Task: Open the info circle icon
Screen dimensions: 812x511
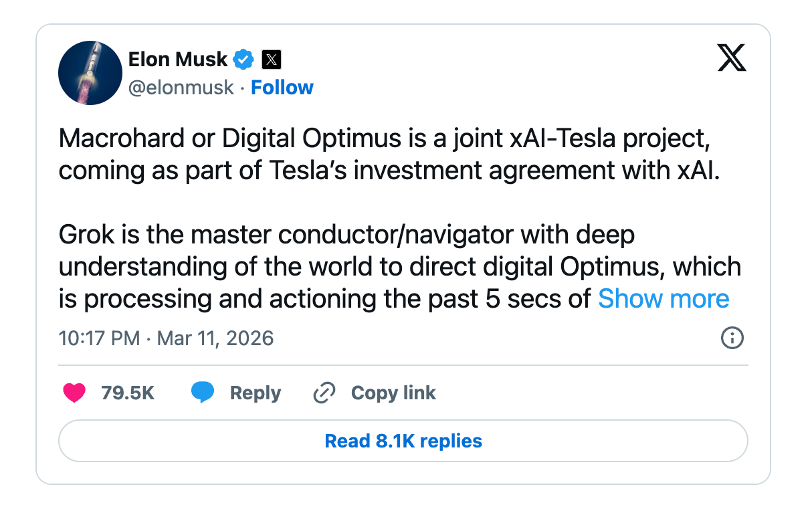Action: point(732,338)
